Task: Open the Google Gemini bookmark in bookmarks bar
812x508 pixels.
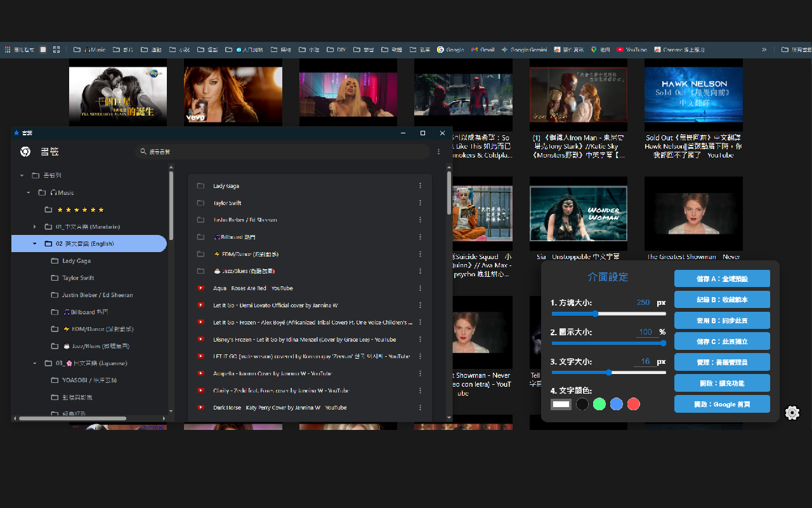Action: [x=524, y=50]
